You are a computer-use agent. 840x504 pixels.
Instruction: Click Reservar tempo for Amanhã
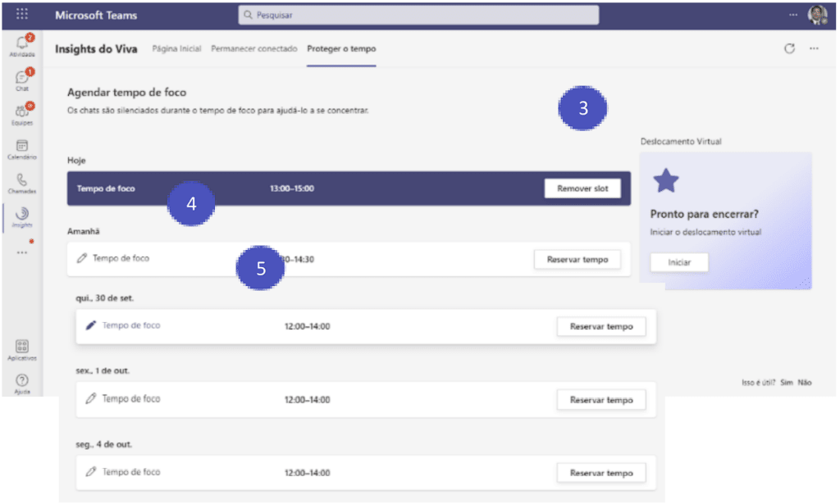[x=577, y=260]
